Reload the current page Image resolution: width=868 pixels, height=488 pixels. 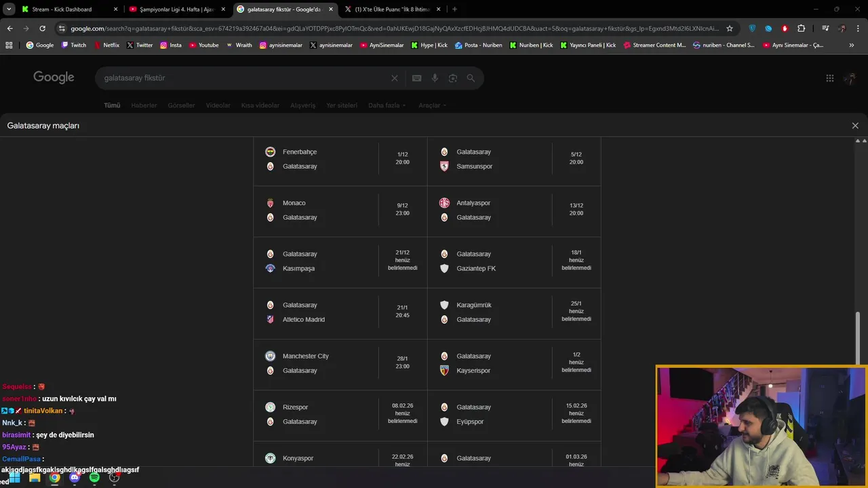click(x=42, y=28)
